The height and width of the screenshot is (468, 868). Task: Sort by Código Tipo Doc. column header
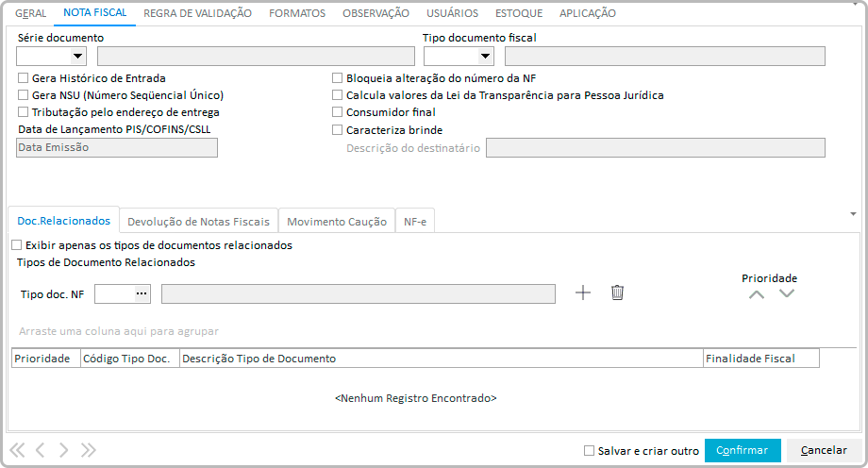pos(130,359)
